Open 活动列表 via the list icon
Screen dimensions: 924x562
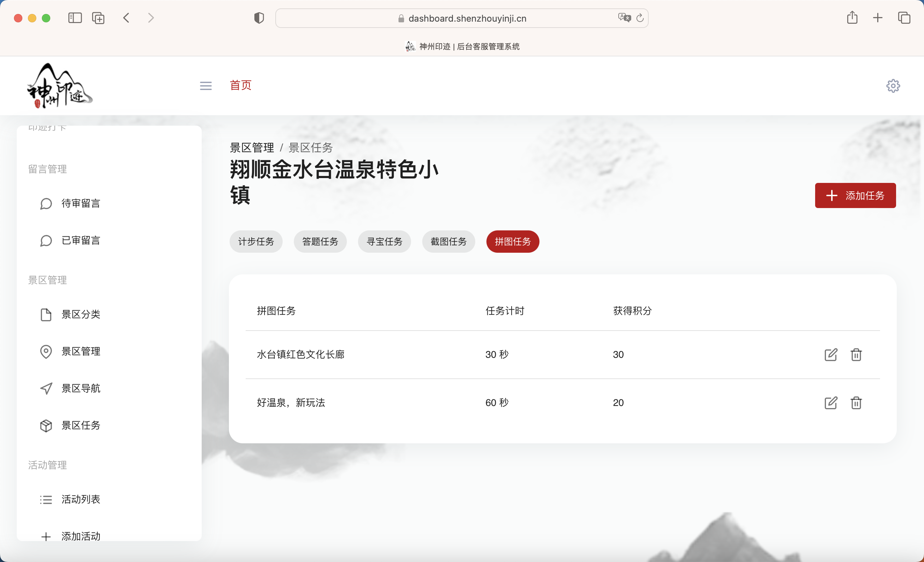[46, 500]
